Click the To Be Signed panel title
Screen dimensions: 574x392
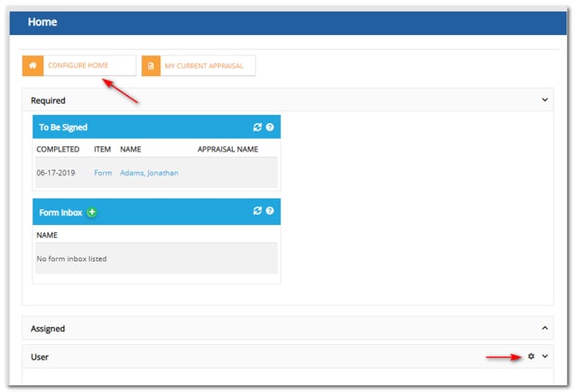63,128
